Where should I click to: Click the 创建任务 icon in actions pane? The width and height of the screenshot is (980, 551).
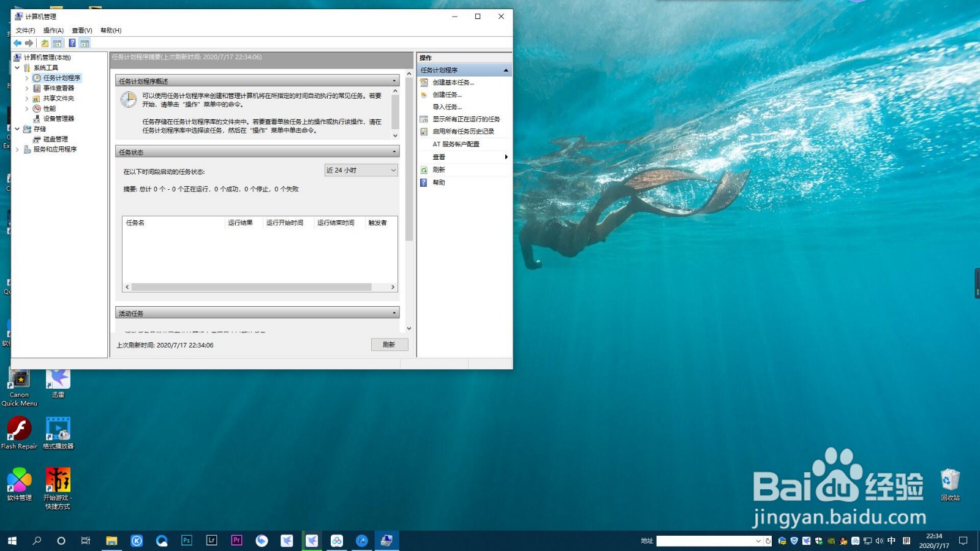[x=424, y=95]
